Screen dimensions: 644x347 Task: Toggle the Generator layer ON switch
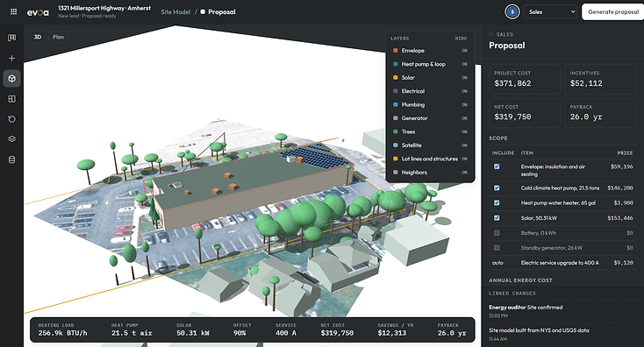464,118
